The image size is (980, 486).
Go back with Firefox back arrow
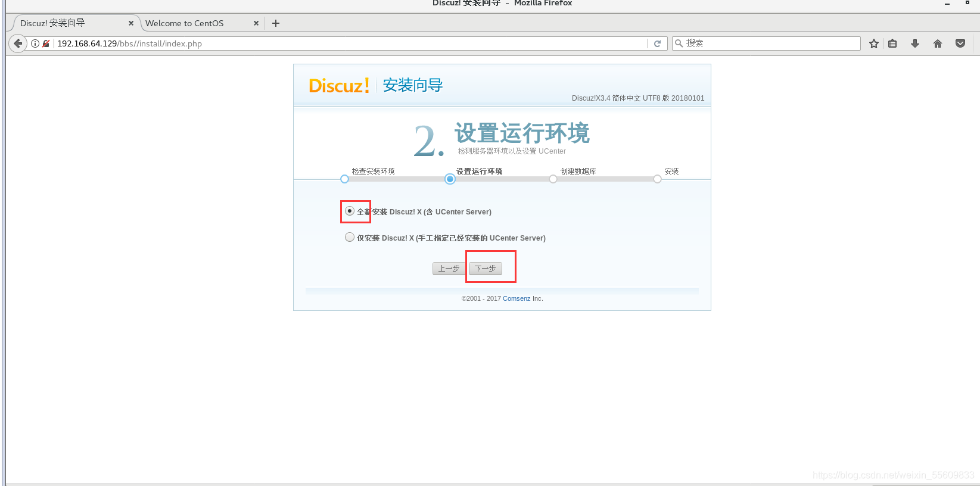tap(18, 43)
